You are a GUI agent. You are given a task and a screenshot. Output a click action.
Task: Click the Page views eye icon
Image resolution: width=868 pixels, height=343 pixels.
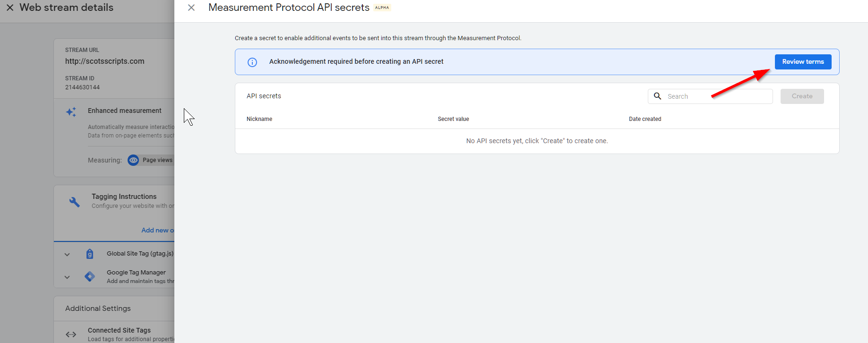point(134,160)
